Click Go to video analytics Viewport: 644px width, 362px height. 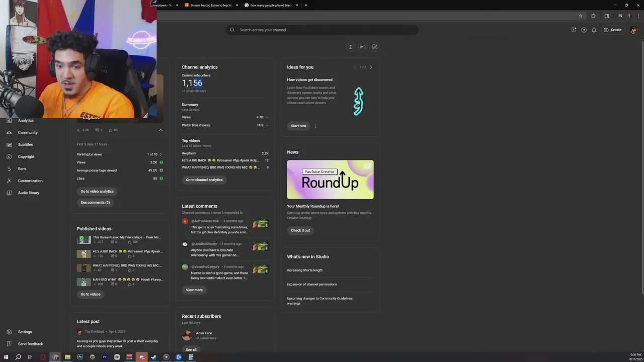click(x=97, y=192)
